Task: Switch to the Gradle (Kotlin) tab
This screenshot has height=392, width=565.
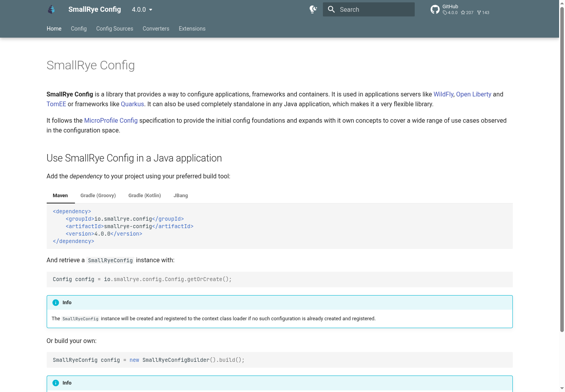Action: (145, 196)
